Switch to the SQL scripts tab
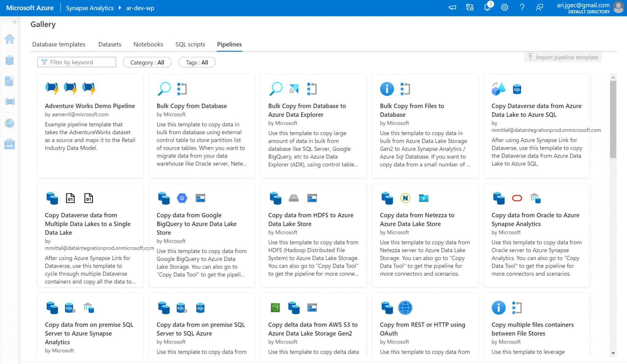 coord(190,44)
